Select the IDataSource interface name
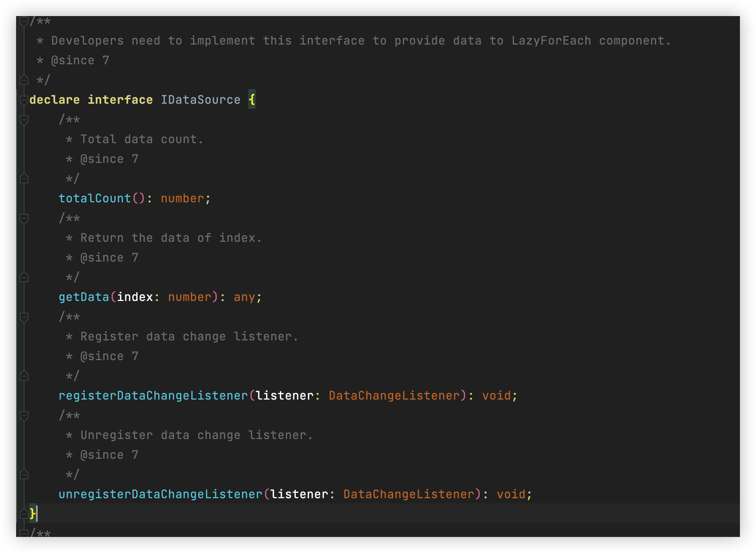756x553 pixels. 201,99
